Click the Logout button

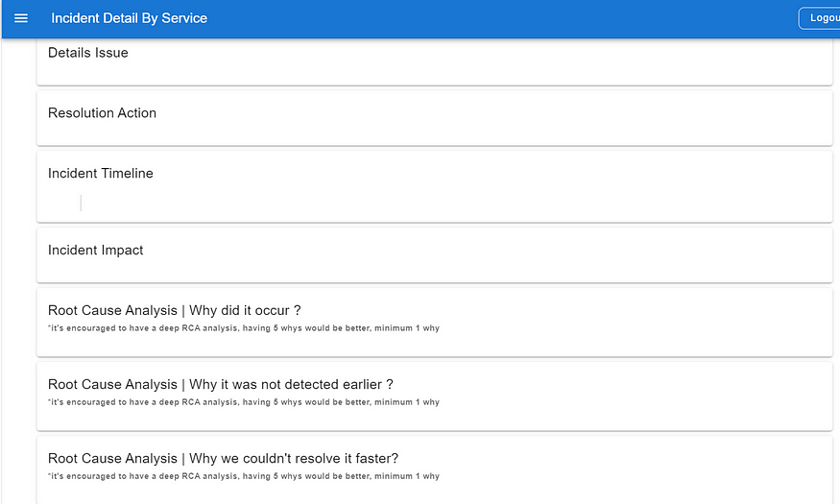(820, 18)
